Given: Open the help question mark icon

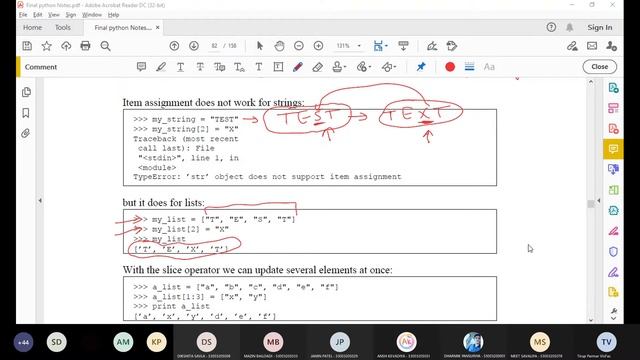Looking at the screenshot, I should pyautogui.click(x=551, y=27).
